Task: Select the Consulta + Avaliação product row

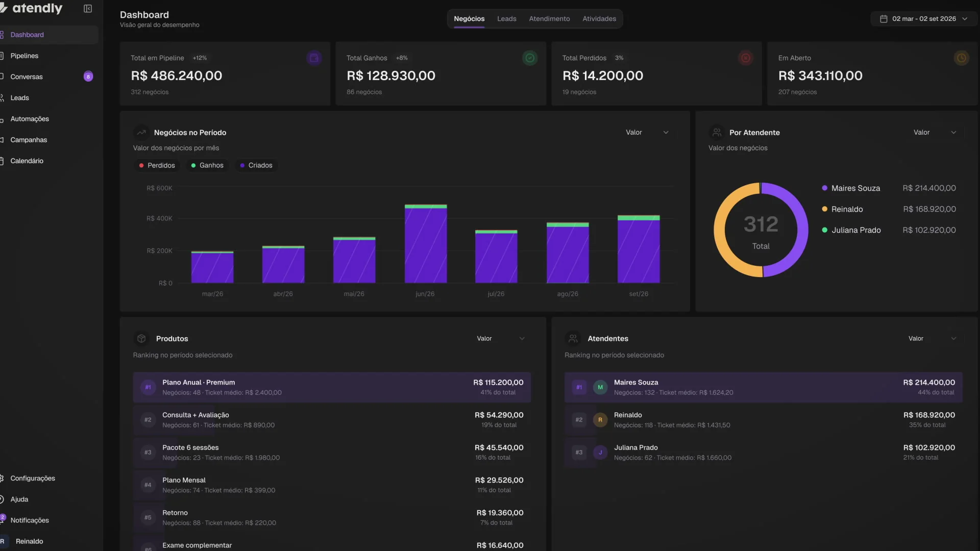Action: [x=332, y=420]
